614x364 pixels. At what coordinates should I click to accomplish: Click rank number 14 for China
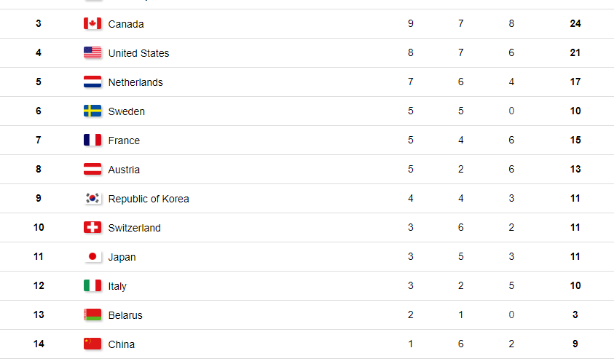pyautogui.click(x=39, y=344)
